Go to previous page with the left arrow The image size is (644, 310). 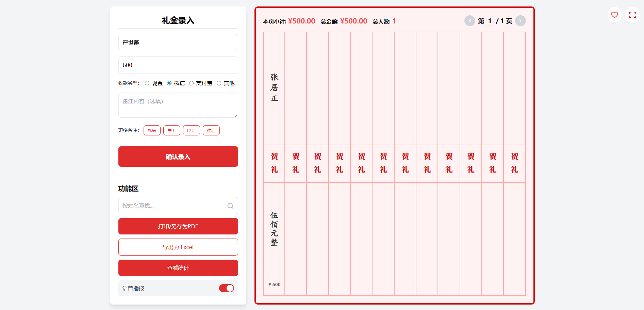pyautogui.click(x=470, y=21)
